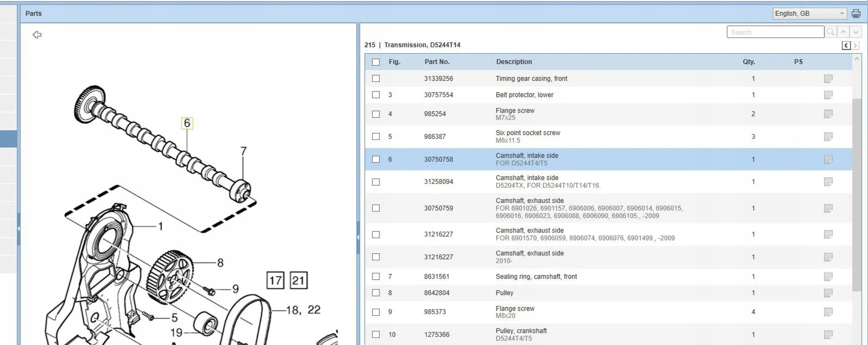Click the PS column header
The image size is (868, 345).
coord(798,62)
